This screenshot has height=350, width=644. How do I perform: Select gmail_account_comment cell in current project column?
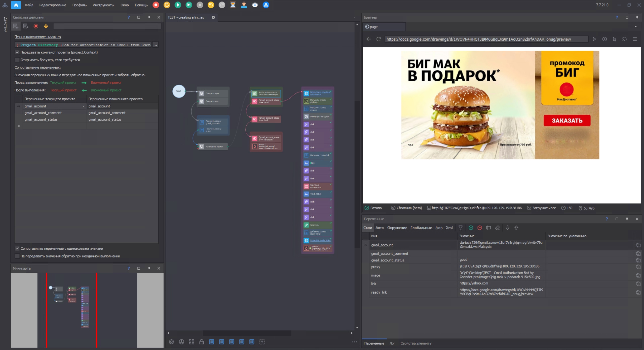pyautogui.click(x=55, y=113)
